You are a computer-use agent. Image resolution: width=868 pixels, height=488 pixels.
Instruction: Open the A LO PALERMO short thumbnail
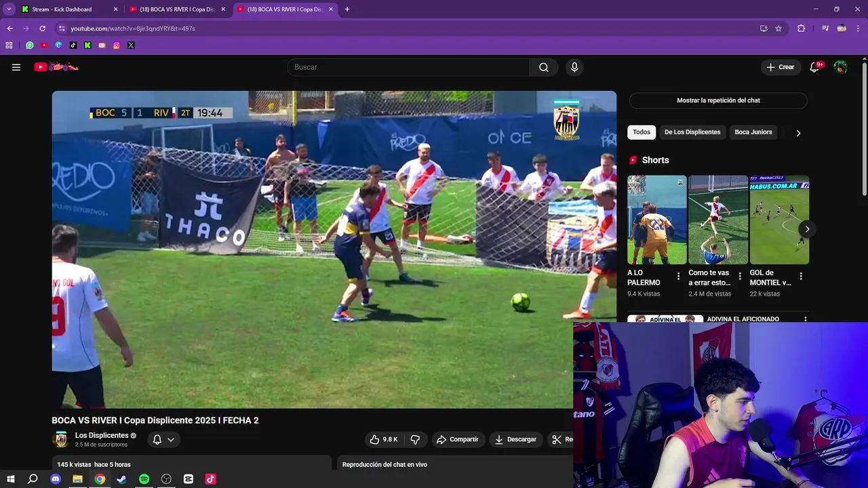pos(657,220)
